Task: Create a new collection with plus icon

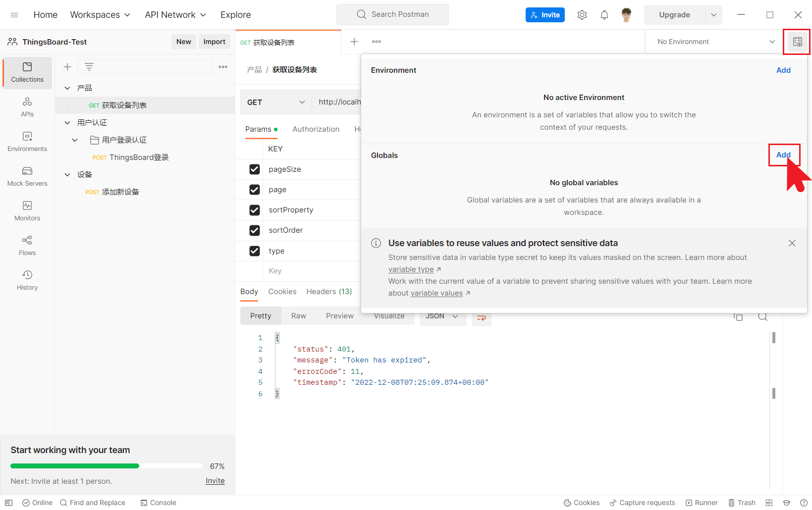Action: (67, 67)
